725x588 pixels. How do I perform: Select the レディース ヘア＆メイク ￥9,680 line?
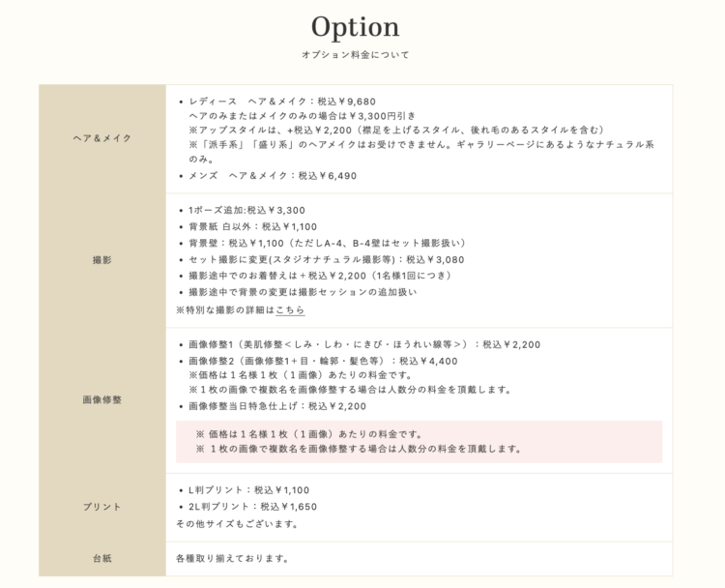pos(282,102)
